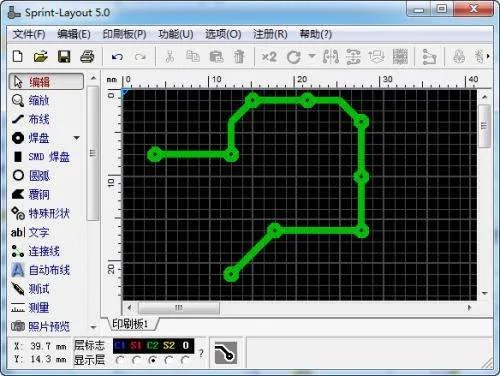Select the display-layer radio under S1
This screenshot has height=376, width=500.
136,360
